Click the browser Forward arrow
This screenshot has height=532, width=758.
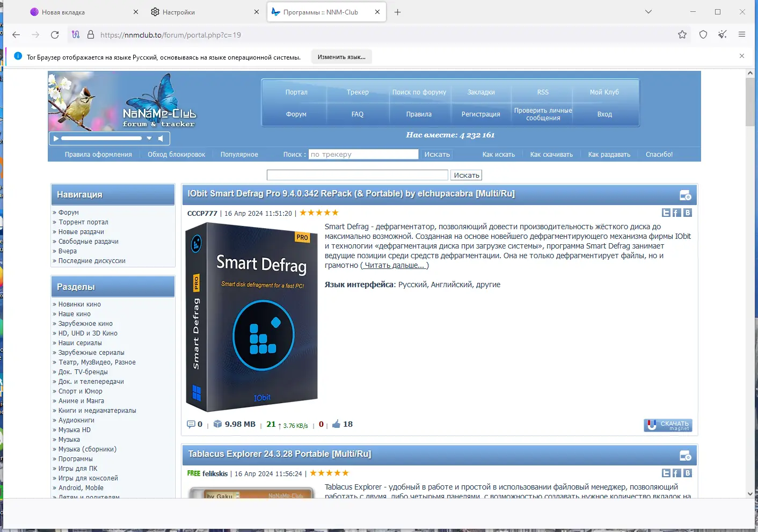tap(35, 35)
